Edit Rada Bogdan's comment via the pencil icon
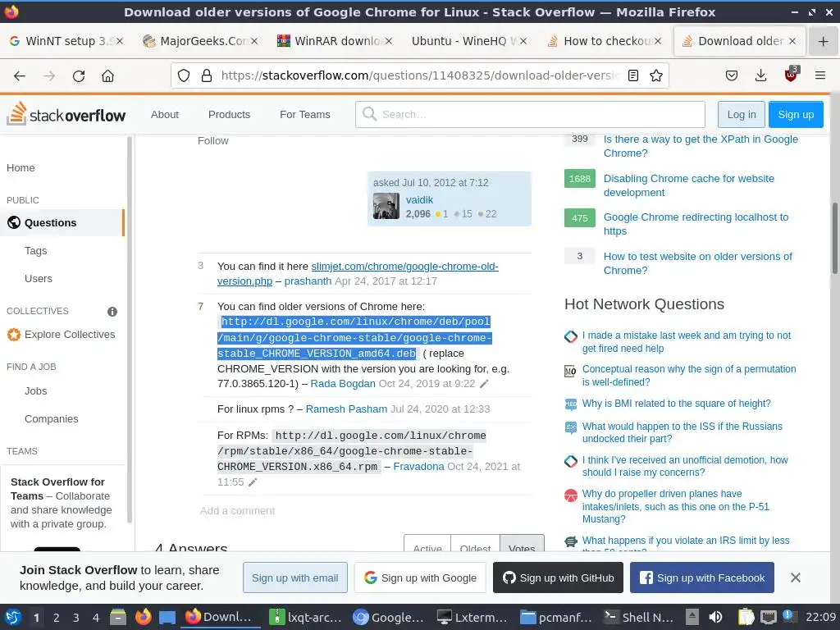 [484, 384]
